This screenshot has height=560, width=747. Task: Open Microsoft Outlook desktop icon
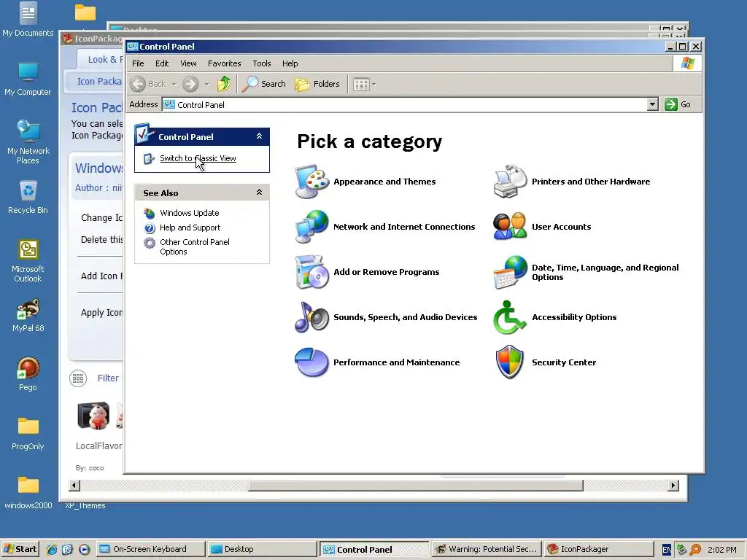pos(28,260)
